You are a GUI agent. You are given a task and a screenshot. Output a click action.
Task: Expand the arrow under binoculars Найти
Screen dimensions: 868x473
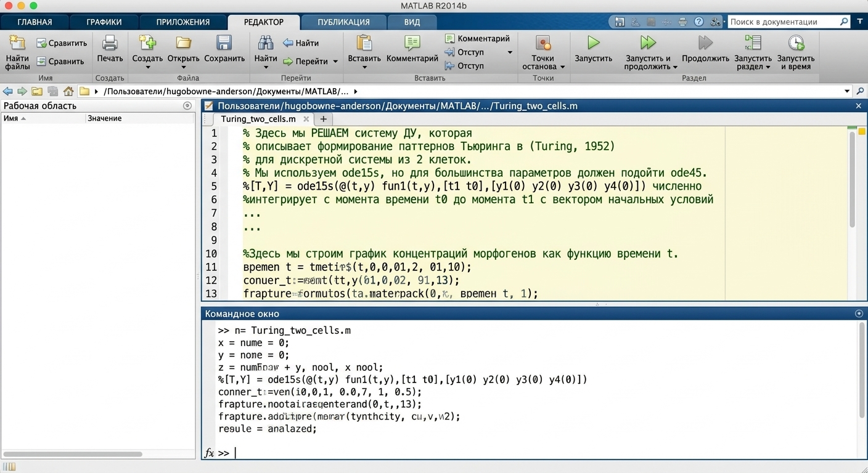266,68
